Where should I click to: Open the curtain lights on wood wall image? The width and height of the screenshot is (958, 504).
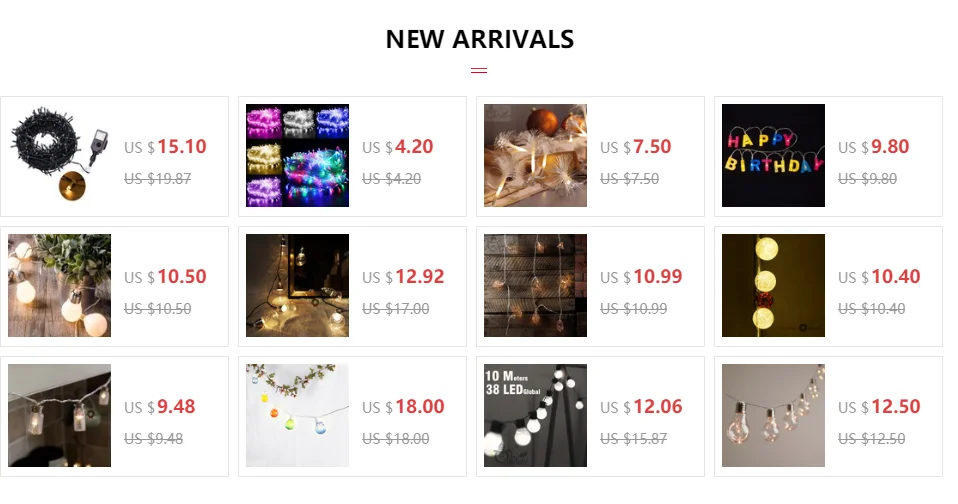[x=535, y=285]
